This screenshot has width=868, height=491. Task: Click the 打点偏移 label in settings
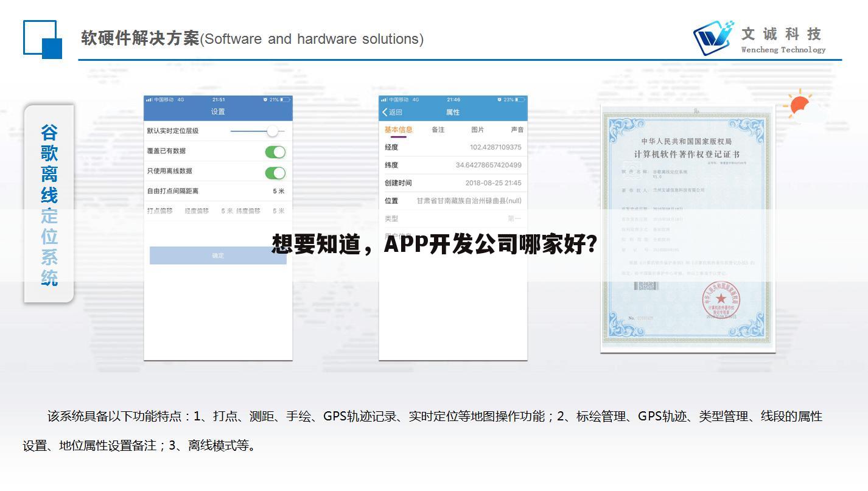[159, 211]
